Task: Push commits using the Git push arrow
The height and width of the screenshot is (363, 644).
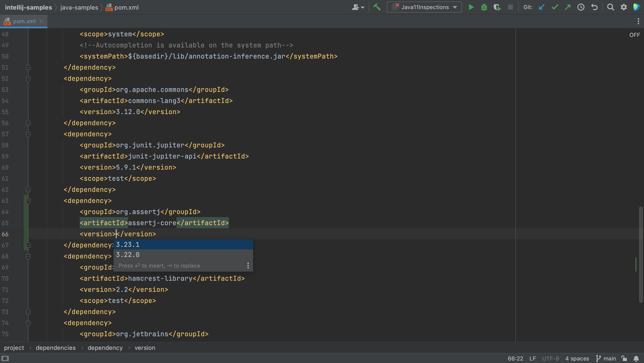Action: (568, 7)
